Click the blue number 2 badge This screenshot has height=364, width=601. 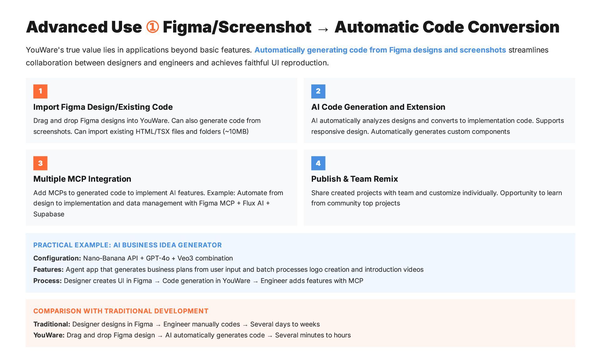coord(318,91)
